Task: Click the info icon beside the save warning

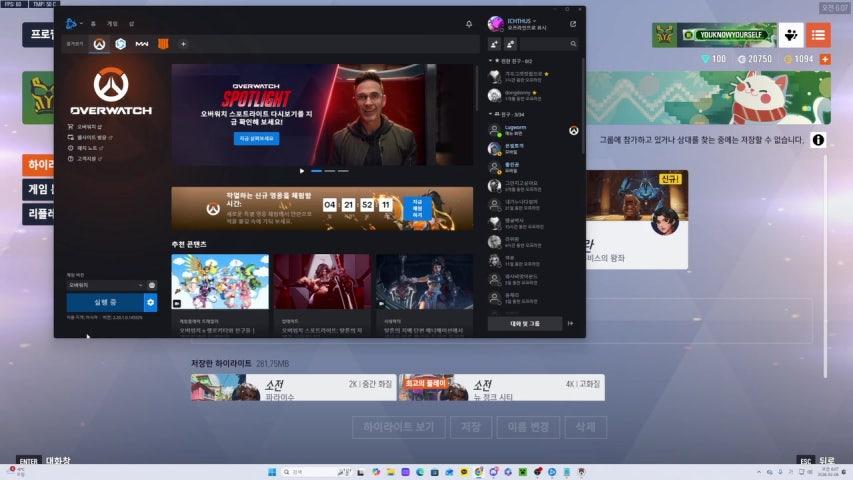Action: pos(818,140)
